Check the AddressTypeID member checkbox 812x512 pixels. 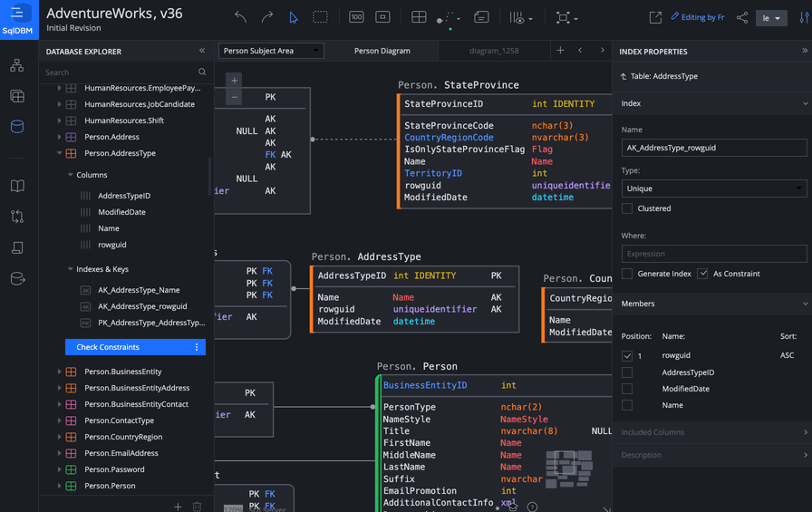[626, 372]
